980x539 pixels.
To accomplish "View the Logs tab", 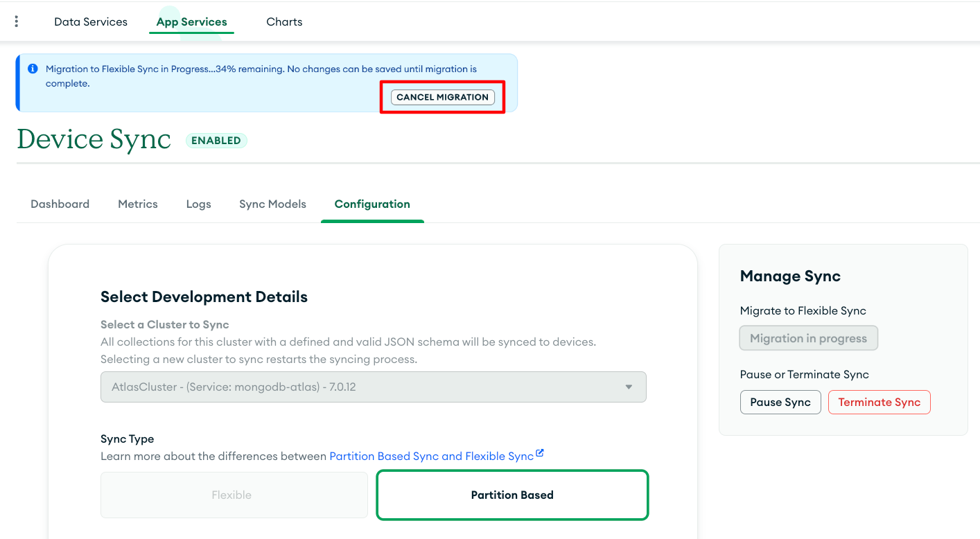I will point(198,204).
